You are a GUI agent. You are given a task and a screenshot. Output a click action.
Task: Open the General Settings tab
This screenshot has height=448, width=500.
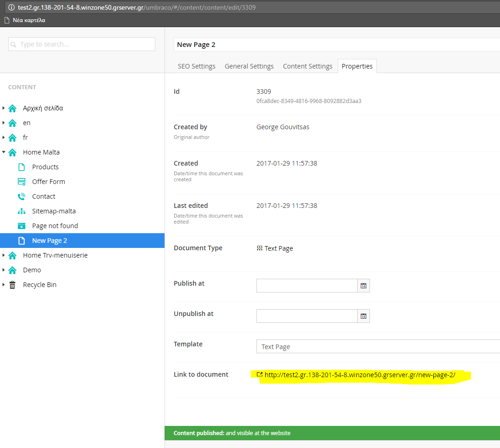[249, 66]
